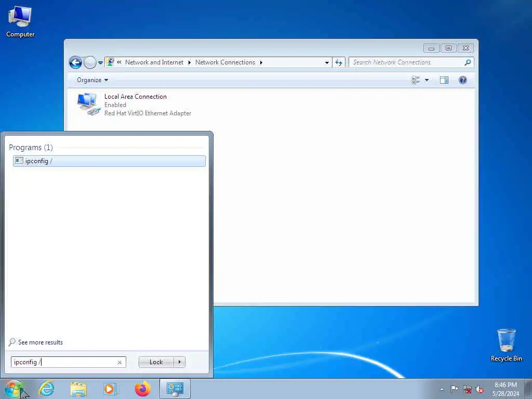Toggle the preview pane

click(444, 80)
